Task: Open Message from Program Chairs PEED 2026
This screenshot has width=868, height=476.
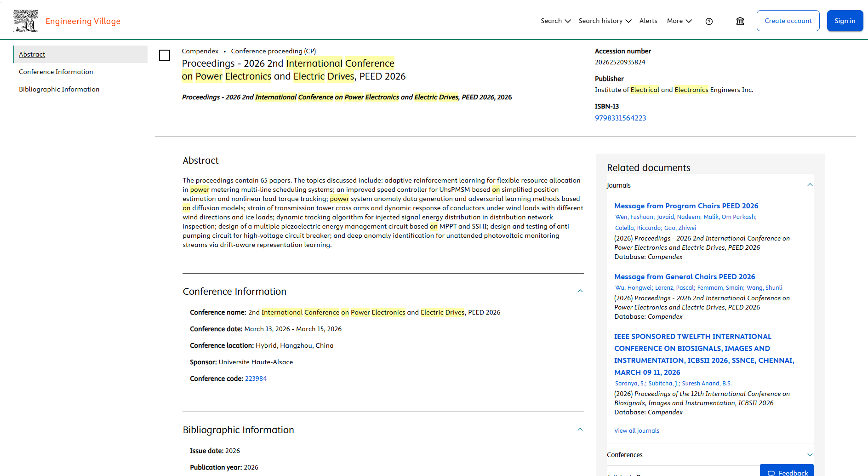Action: pyautogui.click(x=686, y=206)
